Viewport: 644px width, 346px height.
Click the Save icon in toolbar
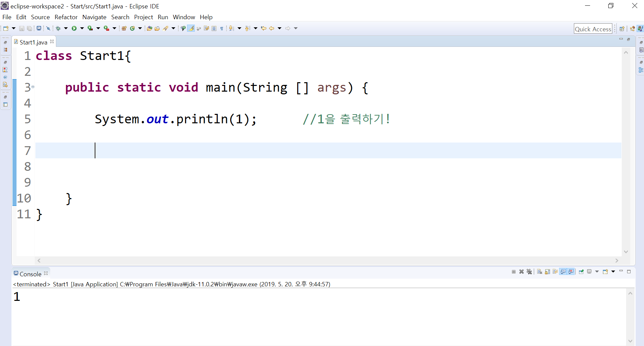click(x=22, y=28)
